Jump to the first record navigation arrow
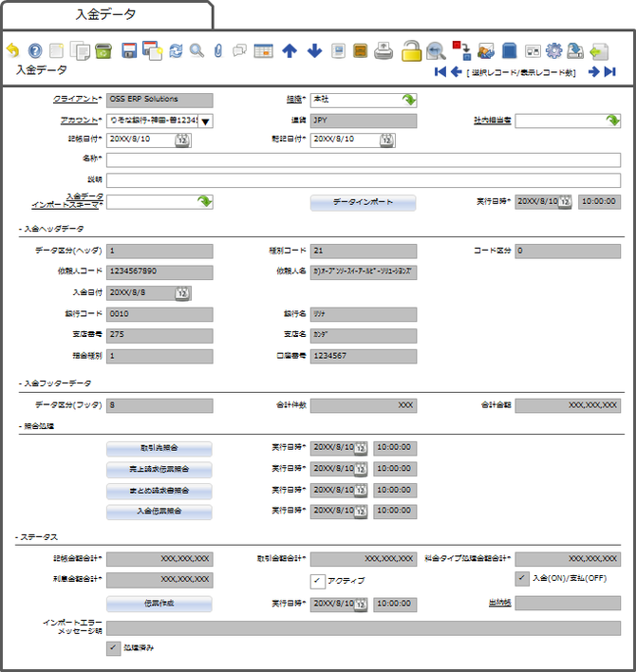This screenshot has height=672, width=636. [440, 72]
